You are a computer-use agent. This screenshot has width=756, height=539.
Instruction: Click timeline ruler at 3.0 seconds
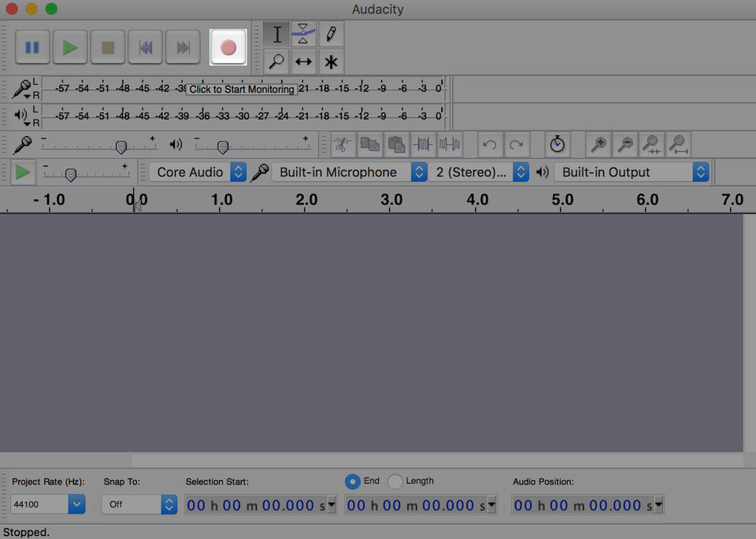coord(391,201)
